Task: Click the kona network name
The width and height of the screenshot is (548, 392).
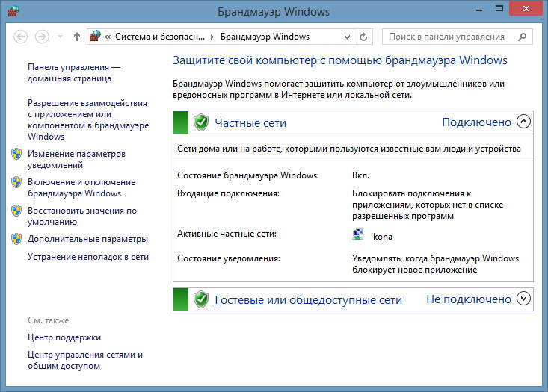Action: click(x=383, y=237)
